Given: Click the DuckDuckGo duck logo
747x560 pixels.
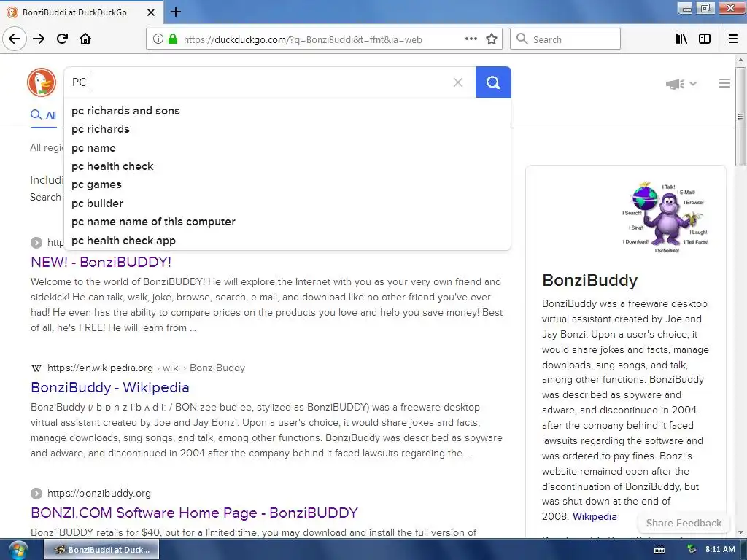Looking at the screenshot, I should 42,82.
